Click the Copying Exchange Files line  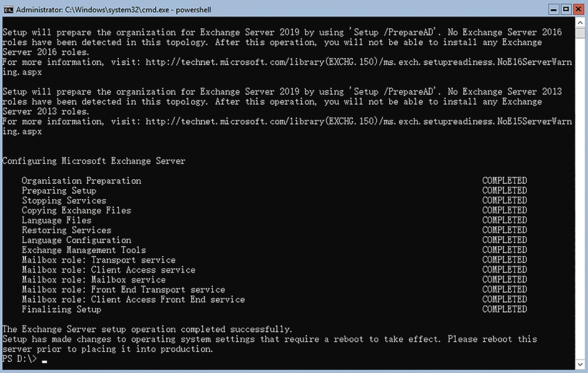pyautogui.click(x=76, y=210)
